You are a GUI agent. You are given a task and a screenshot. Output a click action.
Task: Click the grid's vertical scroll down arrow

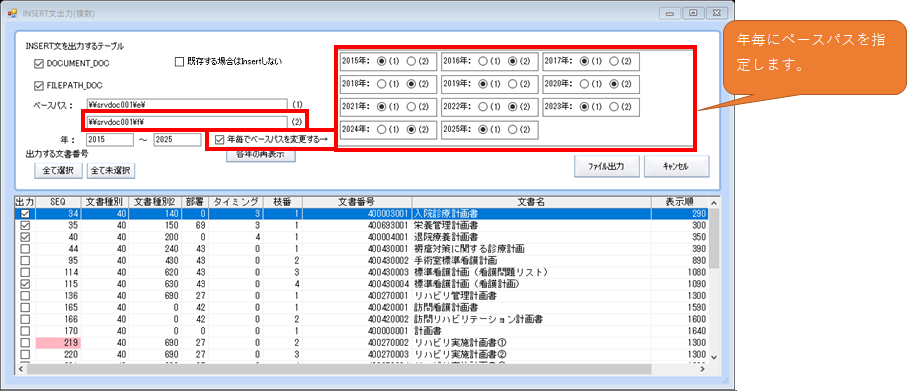pyautogui.click(x=713, y=357)
